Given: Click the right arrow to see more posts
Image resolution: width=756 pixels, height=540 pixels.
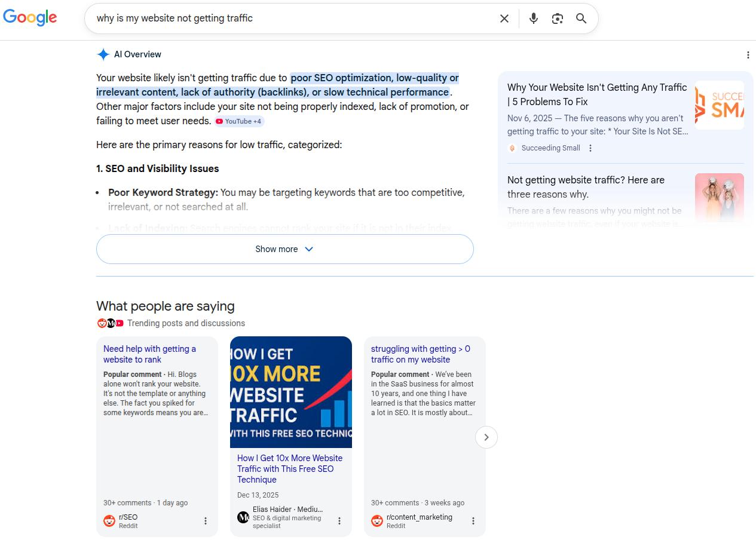Looking at the screenshot, I should [486, 437].
